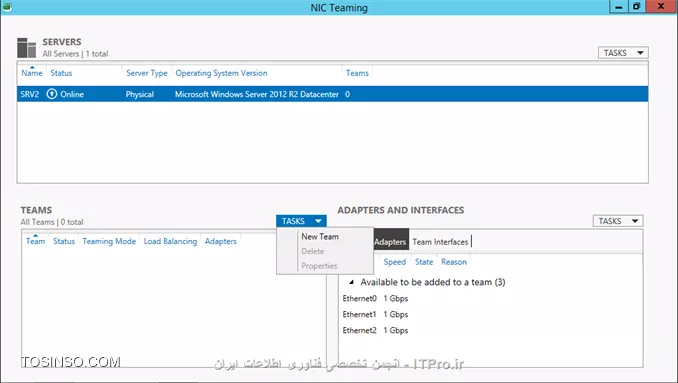
Task: Sort by Operating System Version column
Action: pyautogui.click(x=221, y=73)
